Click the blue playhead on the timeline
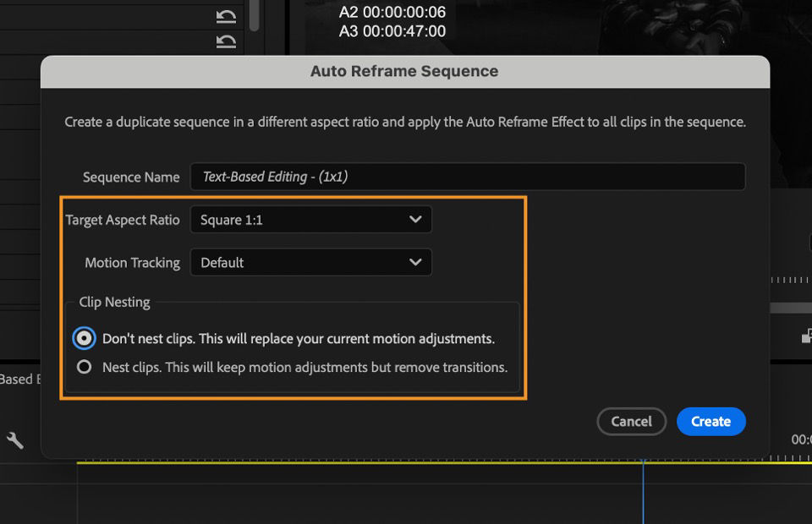812x524 pixels. point(643,494)
